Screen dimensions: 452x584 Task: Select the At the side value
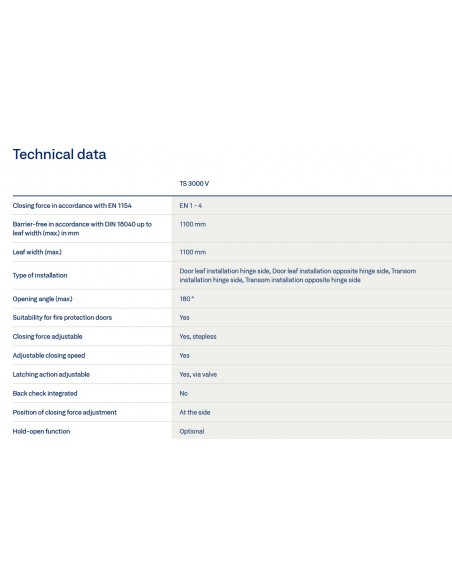tap(195, 413)
